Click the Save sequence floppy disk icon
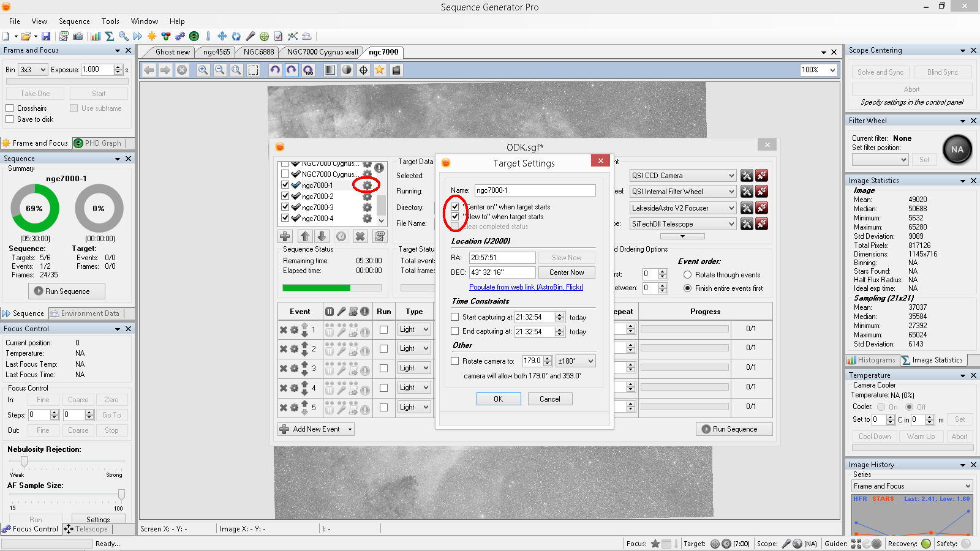This screenshot has width=980, height=551. point(46,36)
